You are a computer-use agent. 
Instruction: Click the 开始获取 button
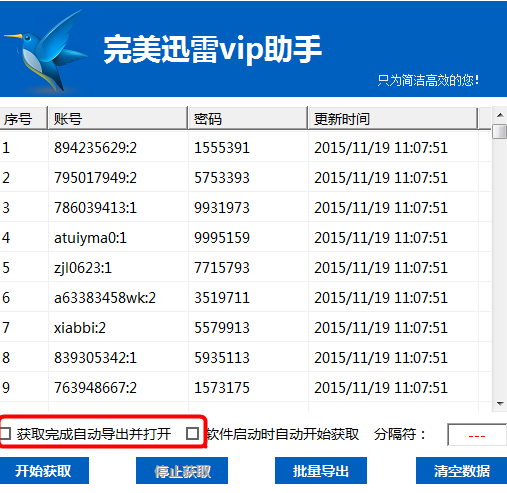(x=44, y=471)
